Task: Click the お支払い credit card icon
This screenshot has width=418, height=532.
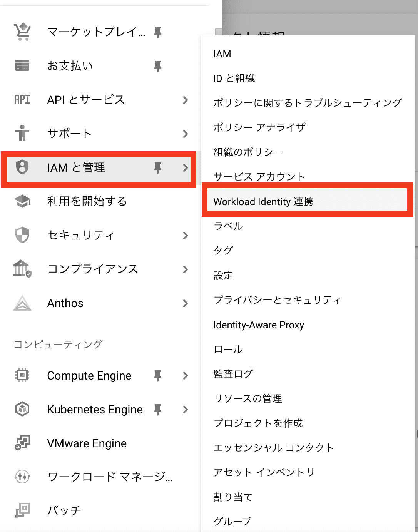Action: [x=22, y=66]
